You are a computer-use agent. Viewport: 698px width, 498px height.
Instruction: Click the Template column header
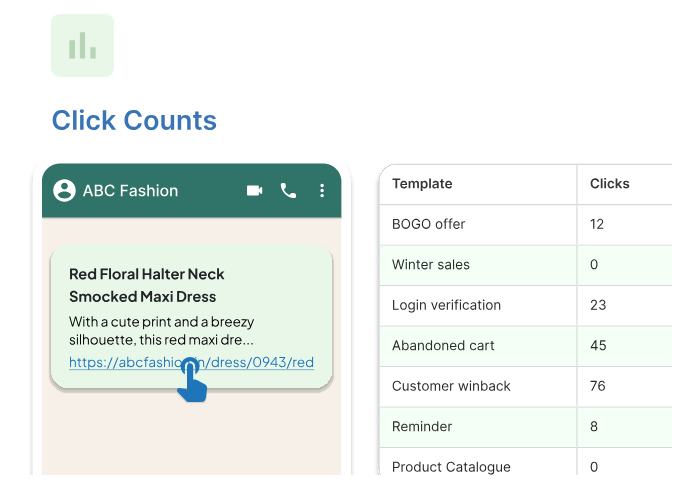click(x=422, y=184)
